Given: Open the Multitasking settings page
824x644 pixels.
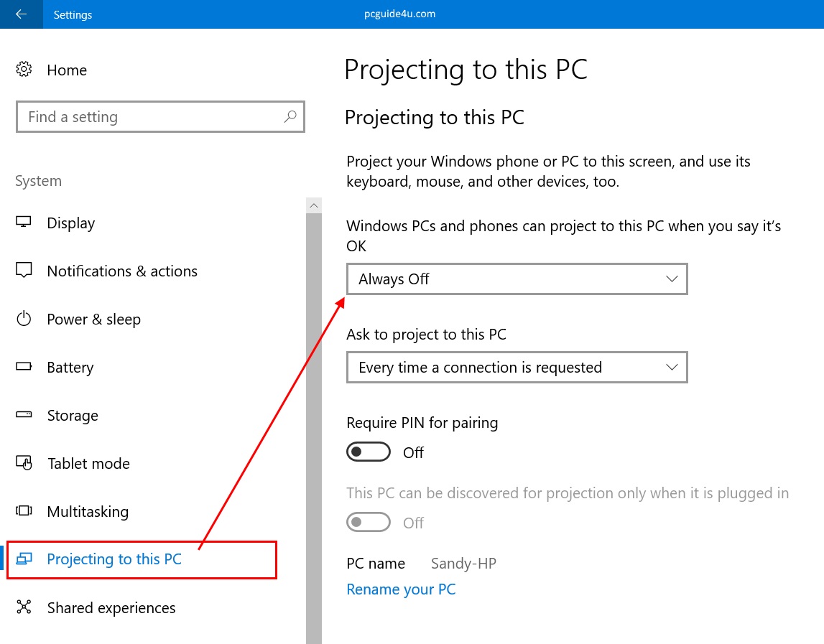Looking at the screenshot, I should pos(88,511).
